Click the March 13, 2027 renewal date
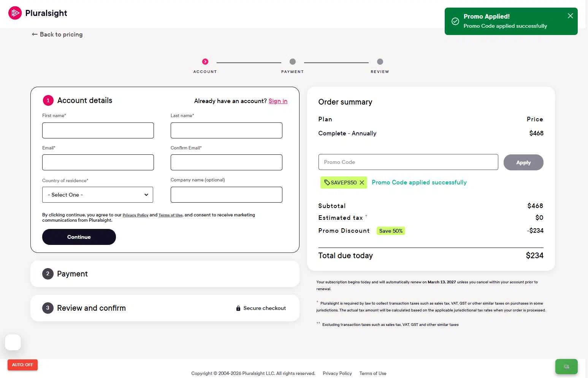Viewport: 588px width, 378px height. [x=442, y=282]
